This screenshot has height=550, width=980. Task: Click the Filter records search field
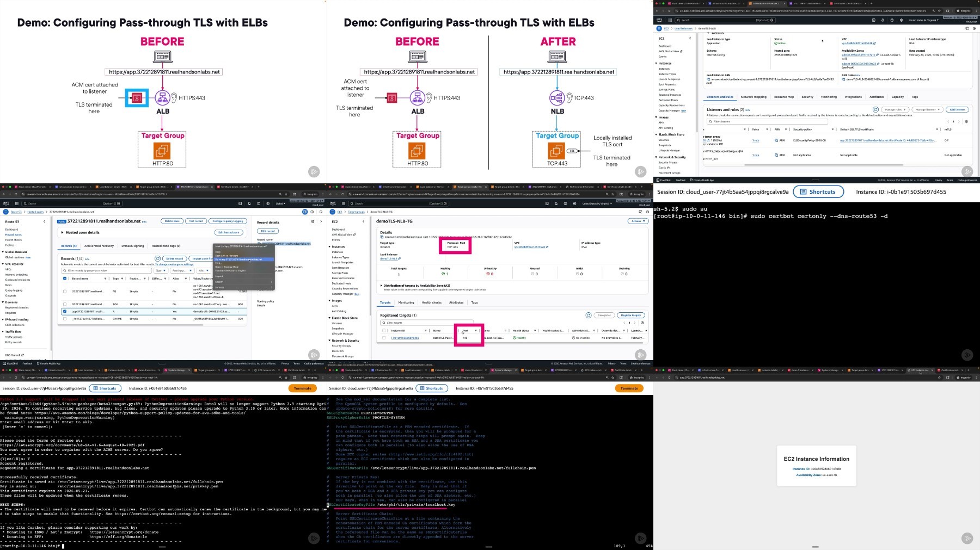pyautogui.click(x=106, y=270)
